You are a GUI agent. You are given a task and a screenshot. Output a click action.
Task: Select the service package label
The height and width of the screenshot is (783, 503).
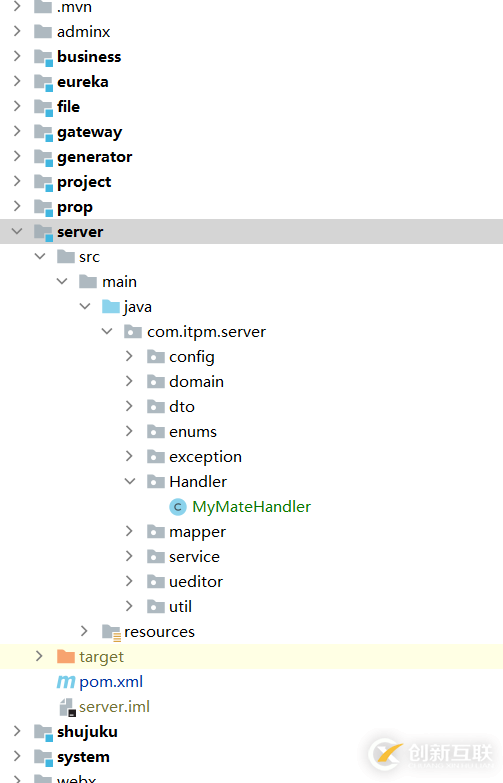[x=194, y=557]
